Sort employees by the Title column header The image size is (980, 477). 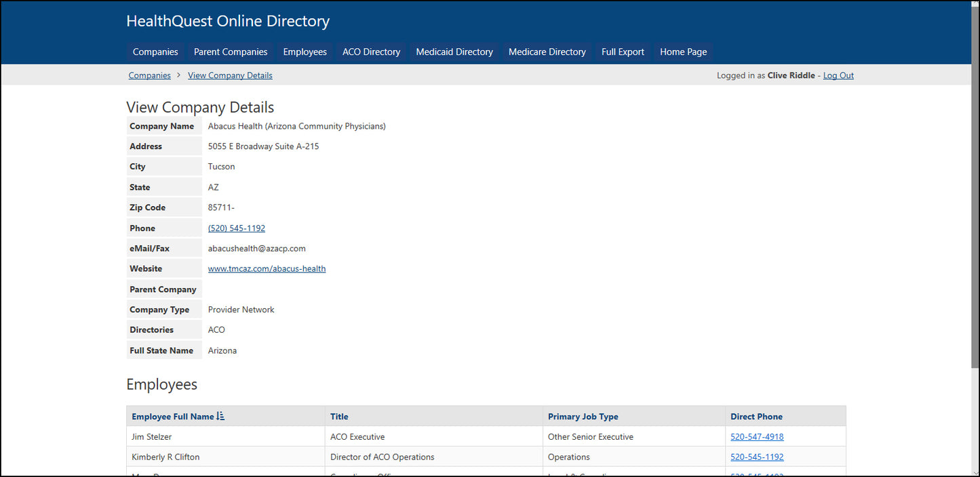339,417
